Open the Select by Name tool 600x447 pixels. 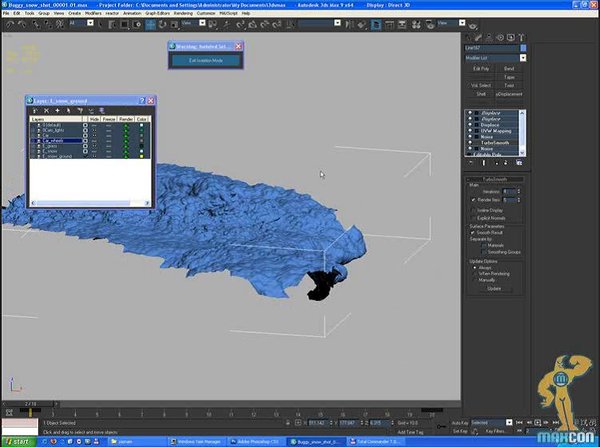point(112,24)
